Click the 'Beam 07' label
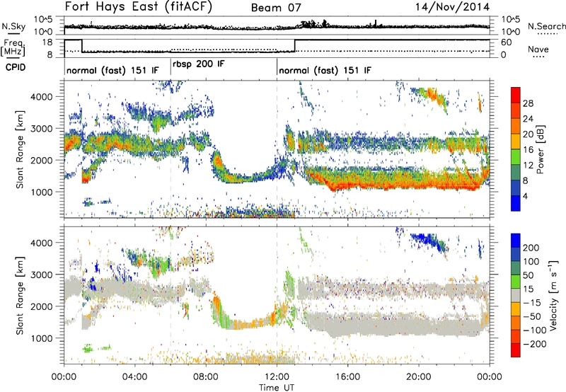The image size is (566, 392). tap(276, 8)
